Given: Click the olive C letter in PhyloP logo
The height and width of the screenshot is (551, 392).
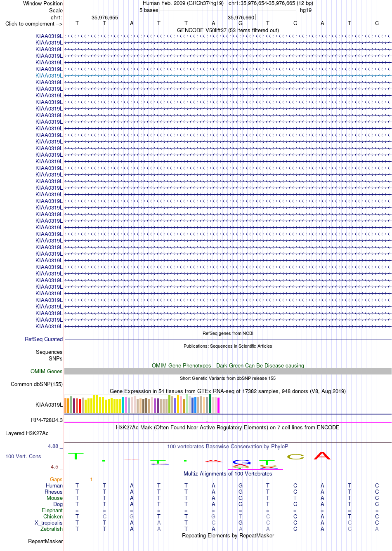Looking at the screenshot, I should 295,457.
